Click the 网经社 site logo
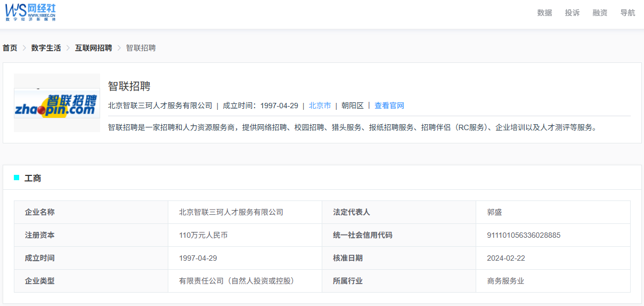 click(30, 12)
